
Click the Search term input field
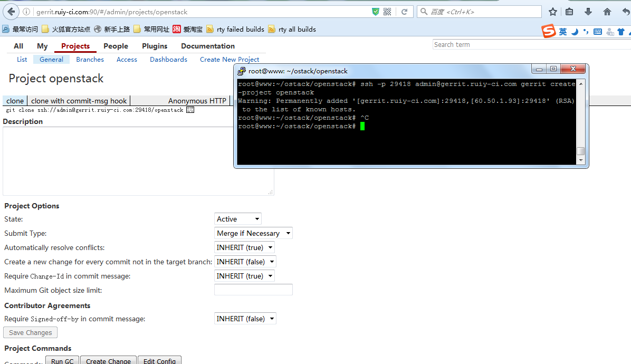(531, 44)
